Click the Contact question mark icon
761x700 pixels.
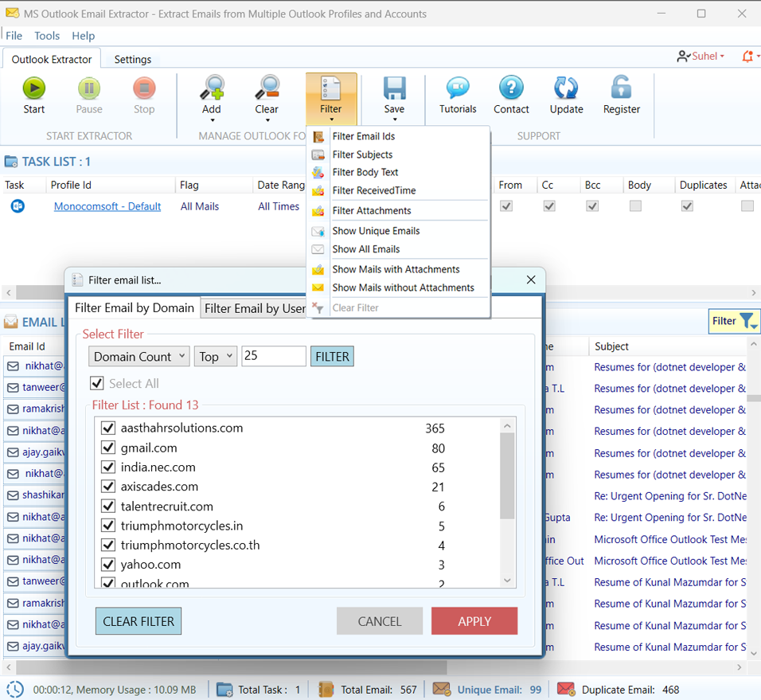[x=512, y=88]
